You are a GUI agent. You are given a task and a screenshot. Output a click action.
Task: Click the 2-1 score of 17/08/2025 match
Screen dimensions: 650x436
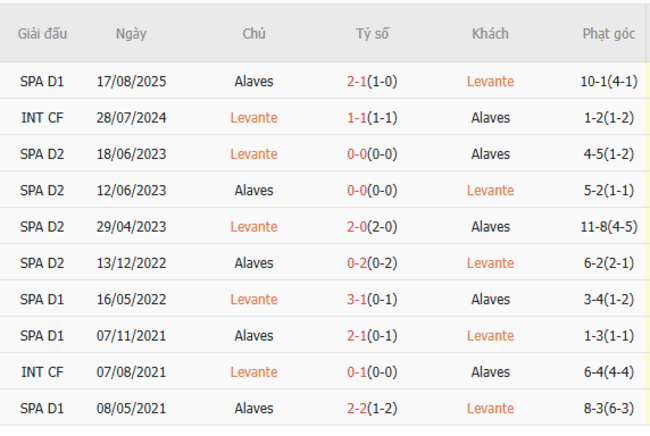click(x=357, y=81)
